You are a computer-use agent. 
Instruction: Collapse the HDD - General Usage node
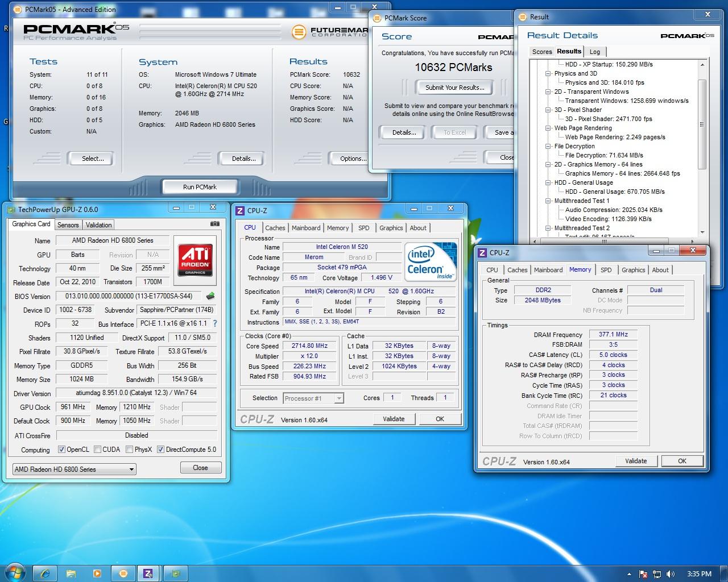(548, 182)
